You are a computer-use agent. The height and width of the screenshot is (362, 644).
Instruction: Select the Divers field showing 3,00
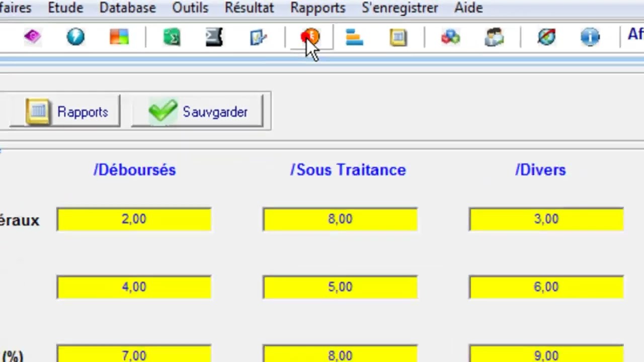coord(546,219)
